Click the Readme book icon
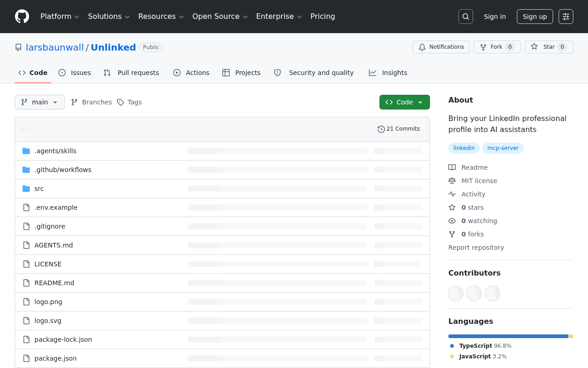This screenshot has width=588, height=368. (452, 167)
